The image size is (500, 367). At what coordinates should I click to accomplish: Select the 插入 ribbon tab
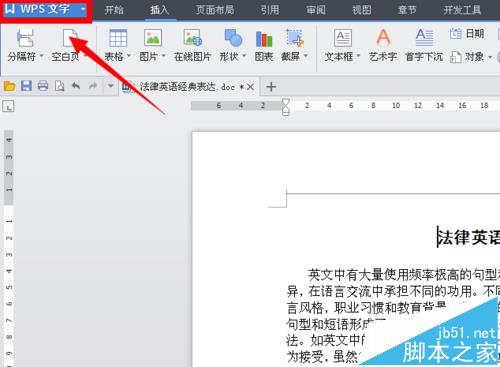(x=159, y=10)
